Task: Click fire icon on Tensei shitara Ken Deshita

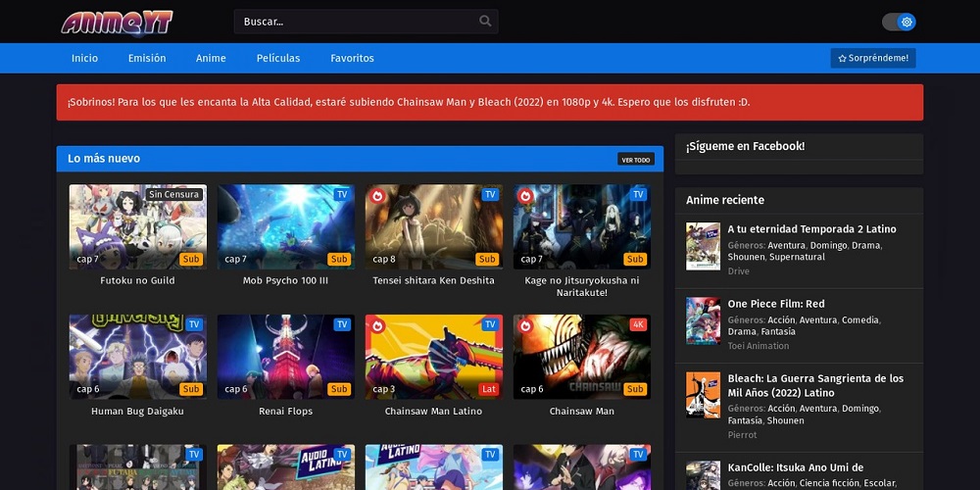Action: [377, 196]
